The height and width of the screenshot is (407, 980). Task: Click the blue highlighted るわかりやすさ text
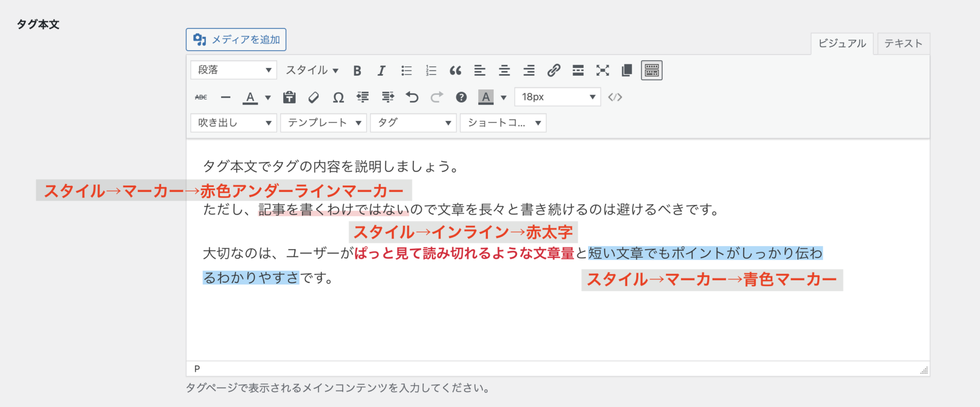(x=251, y=278)
